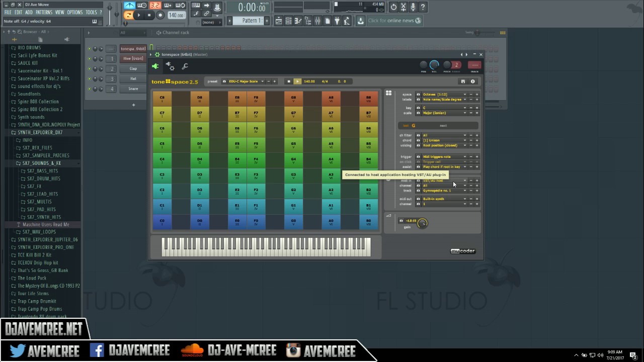Click the plugin picker plug icon in toolbar

pos(337,21)
